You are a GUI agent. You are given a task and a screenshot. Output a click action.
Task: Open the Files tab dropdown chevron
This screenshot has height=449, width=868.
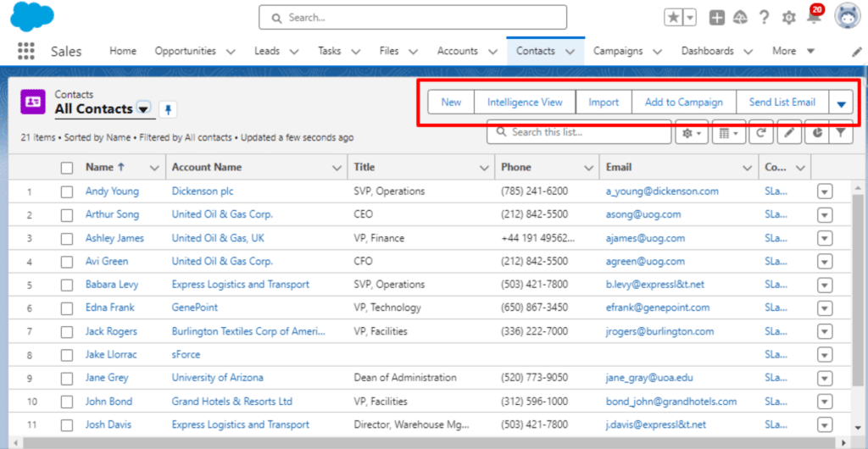coord(414,52)
